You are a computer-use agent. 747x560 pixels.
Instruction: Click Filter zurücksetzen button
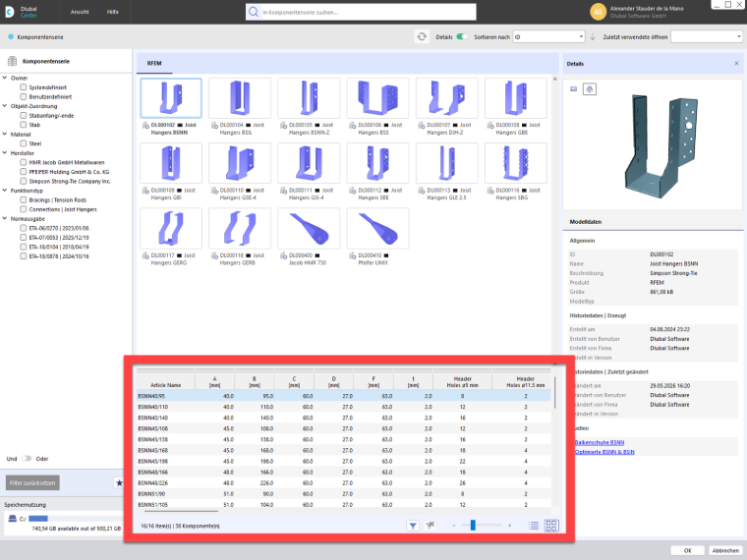click(32, 482)
